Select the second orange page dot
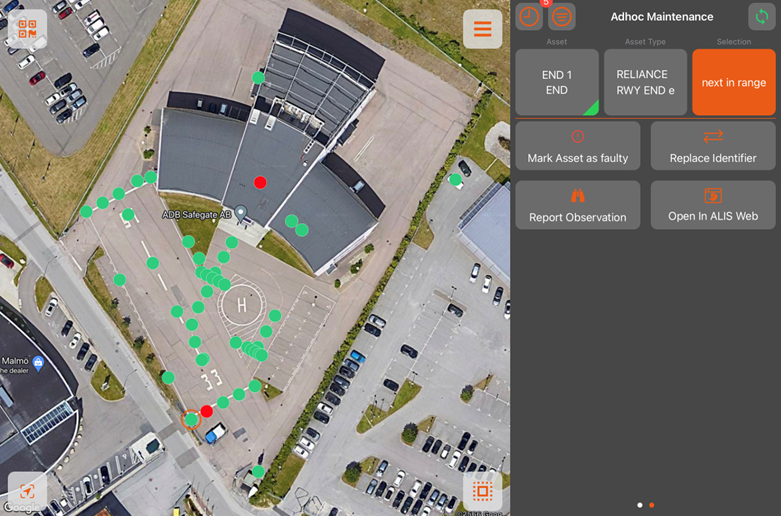The image size is (781, 516). [651, 505]
